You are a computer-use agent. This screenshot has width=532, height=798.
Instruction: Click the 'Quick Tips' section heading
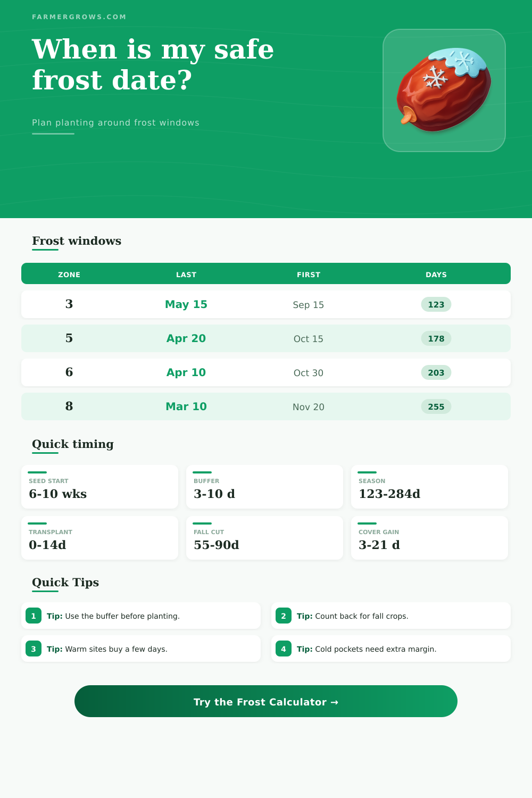click(x=65, y=583)
